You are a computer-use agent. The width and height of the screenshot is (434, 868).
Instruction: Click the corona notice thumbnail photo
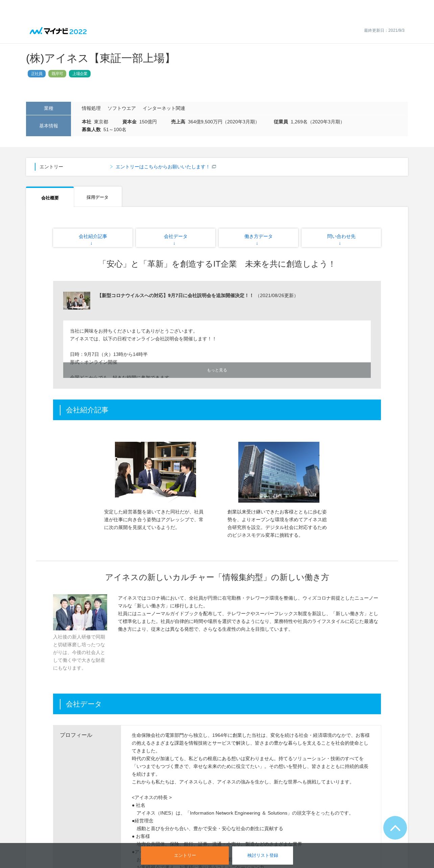[x=77, y=300]
